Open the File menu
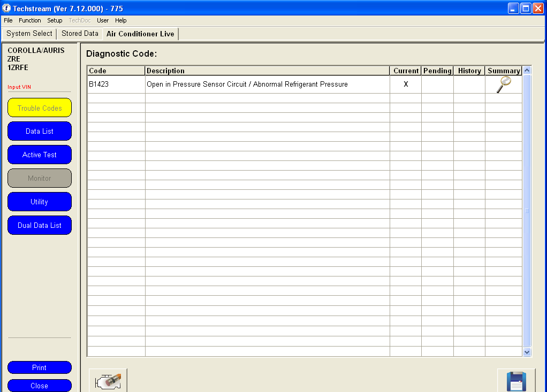The image size is (547, 392). tap(8, 20)
